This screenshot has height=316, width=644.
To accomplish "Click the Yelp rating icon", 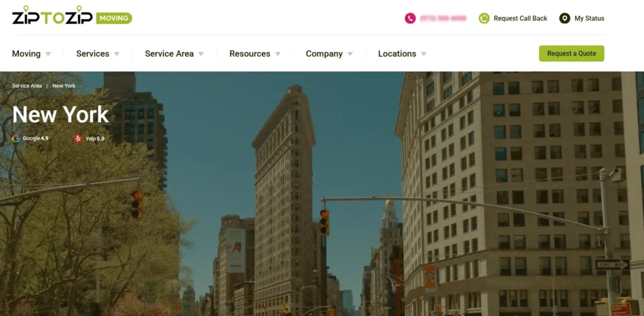I will tap(78, 138).
